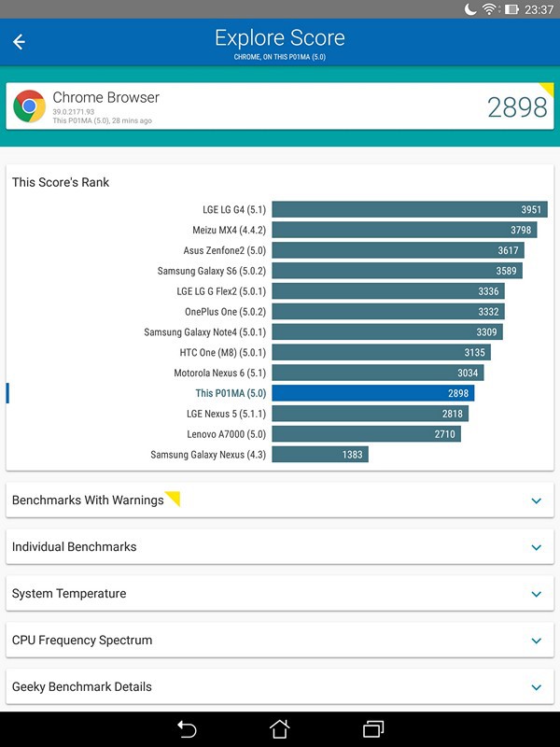Tap the overall score 2898
Image resolution: width=560 pixels, height=747 pixels.
point(517,107)
